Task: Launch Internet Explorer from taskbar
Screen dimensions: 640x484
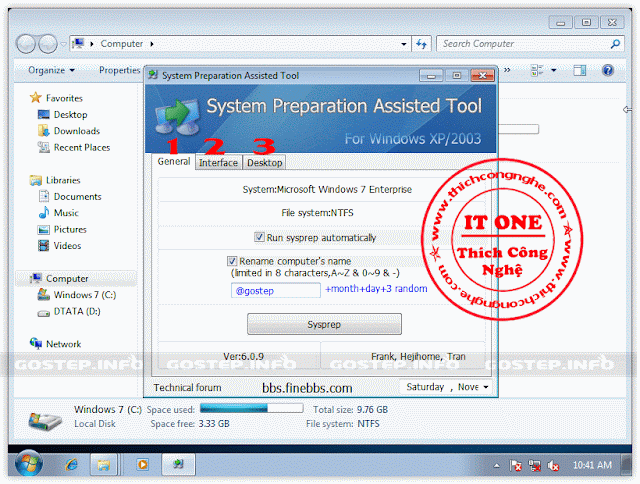Action: 72,464
